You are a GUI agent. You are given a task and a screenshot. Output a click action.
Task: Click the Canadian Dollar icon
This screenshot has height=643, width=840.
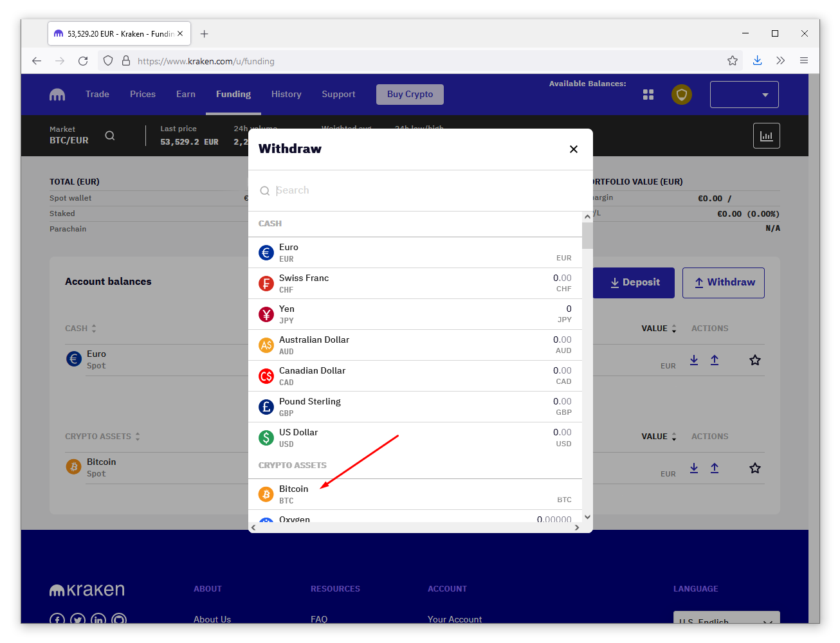point(266,376)
